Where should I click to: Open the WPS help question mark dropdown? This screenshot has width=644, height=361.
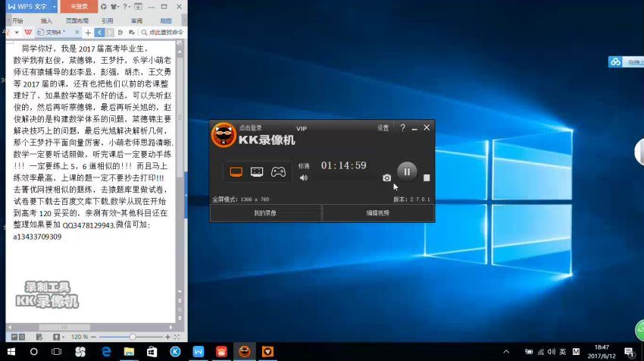click(127, 7)
